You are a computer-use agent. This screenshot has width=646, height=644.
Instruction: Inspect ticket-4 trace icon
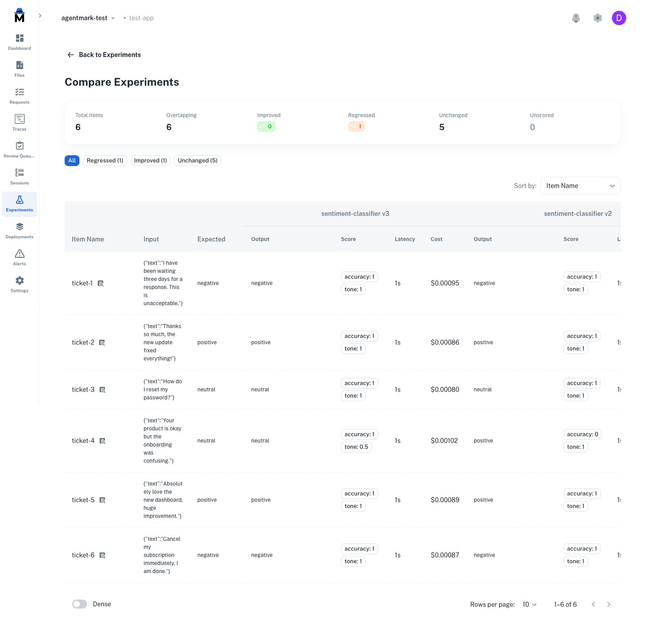pos(102,441)
